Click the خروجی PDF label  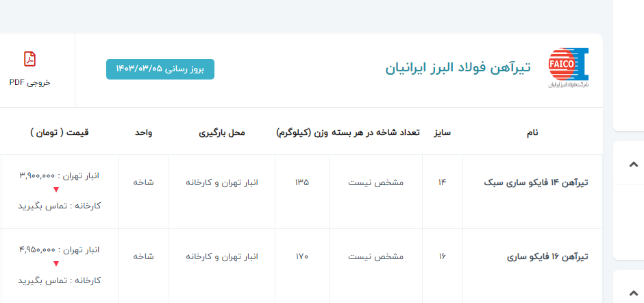pyautogui.click(x=30, y=82)
